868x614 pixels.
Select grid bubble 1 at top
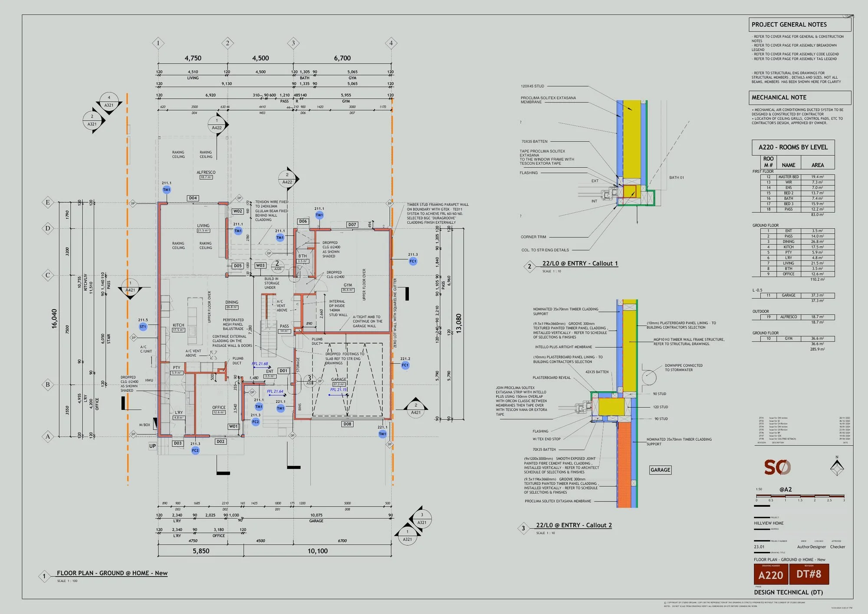(x=158, y=43)
